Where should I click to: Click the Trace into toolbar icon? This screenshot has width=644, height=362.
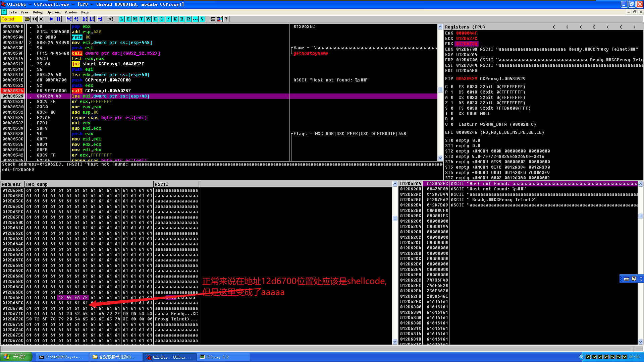tap(85, 19)
